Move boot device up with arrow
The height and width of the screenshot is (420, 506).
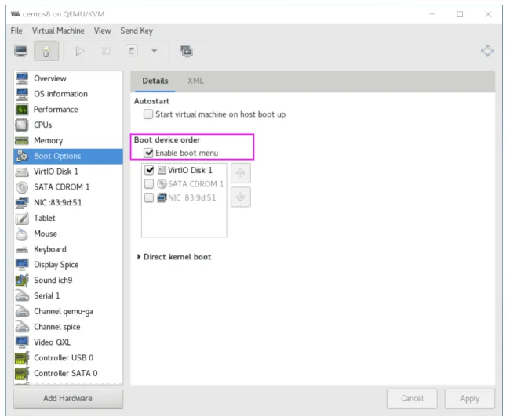click(x=241, y=173)
